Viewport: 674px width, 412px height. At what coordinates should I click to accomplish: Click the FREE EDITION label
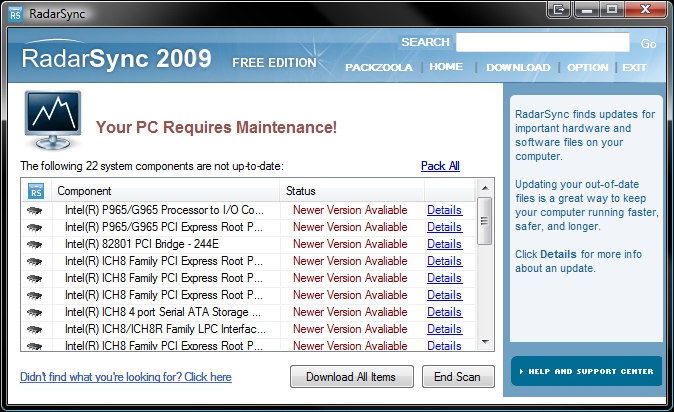pos(274,63)
